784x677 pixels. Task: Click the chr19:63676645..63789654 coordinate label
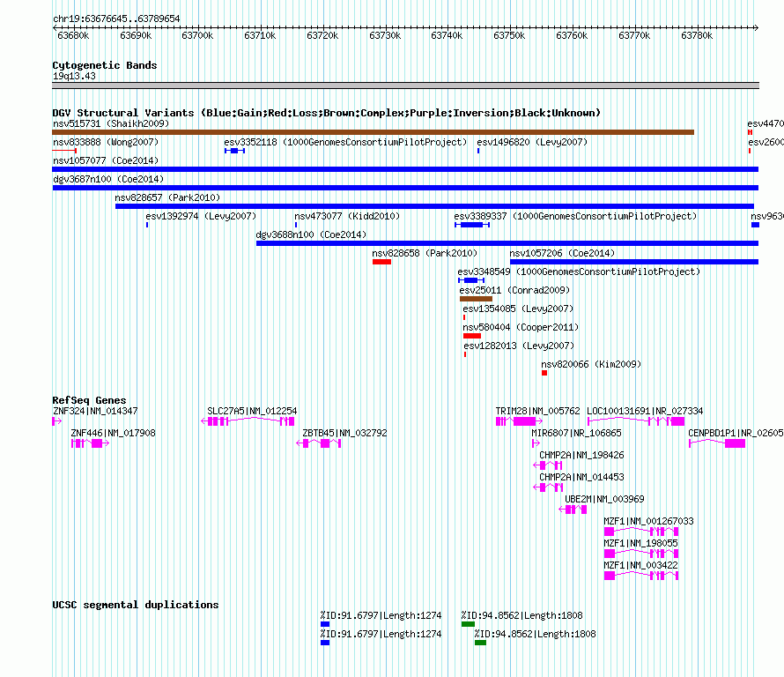point(116,19)
